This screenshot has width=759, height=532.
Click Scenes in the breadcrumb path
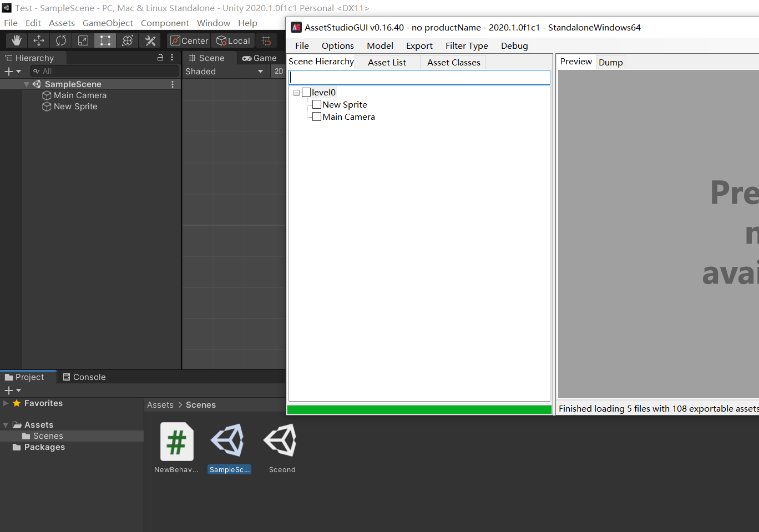click(201, 405)
